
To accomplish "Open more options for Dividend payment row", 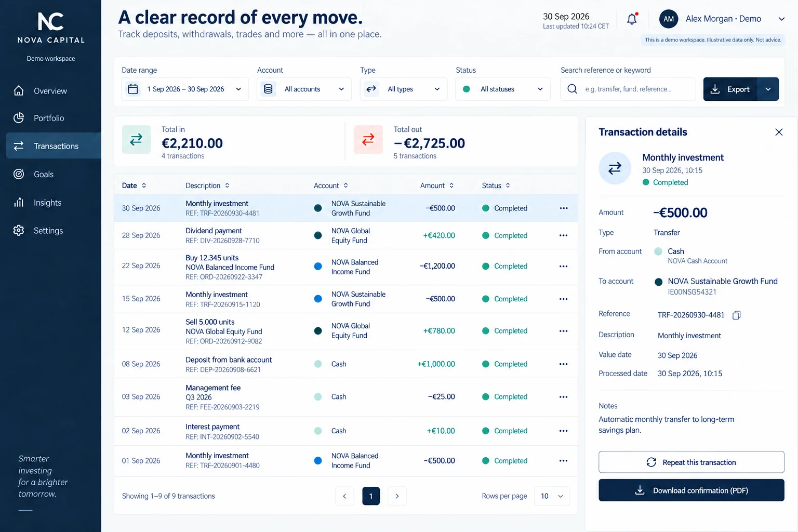I will tap(564, 235).
